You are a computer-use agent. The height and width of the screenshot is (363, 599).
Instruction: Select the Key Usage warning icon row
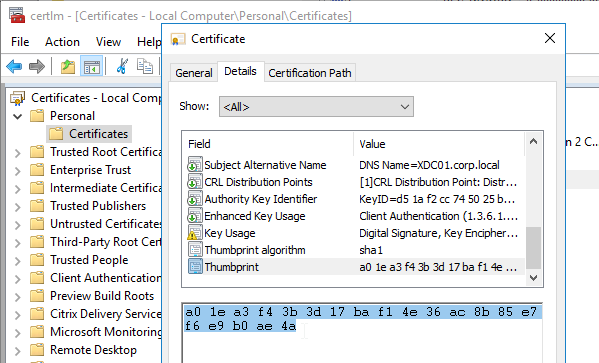pyautogui.click(x=353, y=233)
